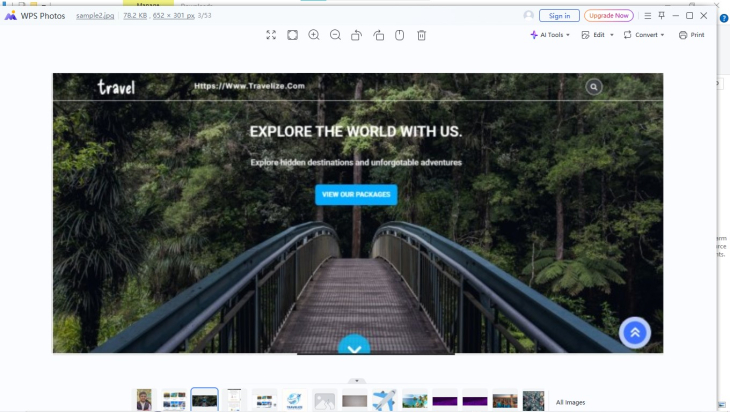Screen dimensions: 730x412
Task: Click the fit-to-window icon
Action: coord(292,35)
